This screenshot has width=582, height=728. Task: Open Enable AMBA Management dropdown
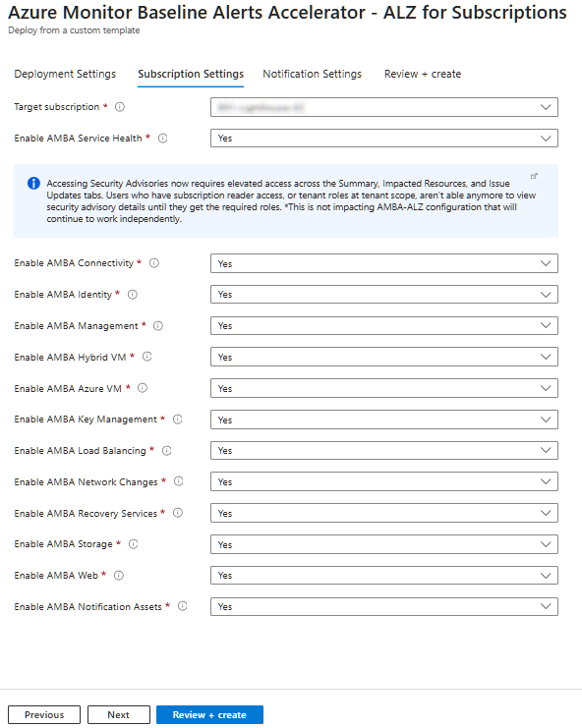pos(384,325)
